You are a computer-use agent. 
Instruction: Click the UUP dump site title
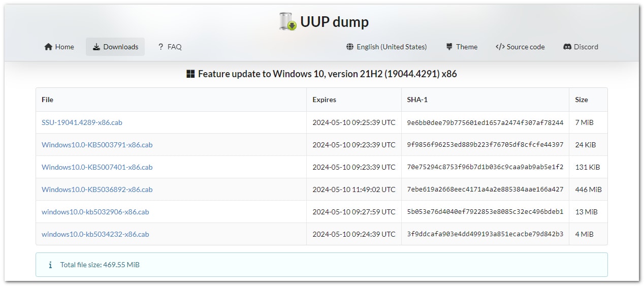[x=334, y=22]
